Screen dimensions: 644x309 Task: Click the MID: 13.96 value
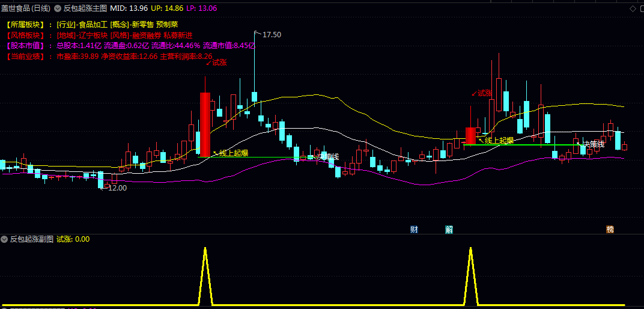129,8
